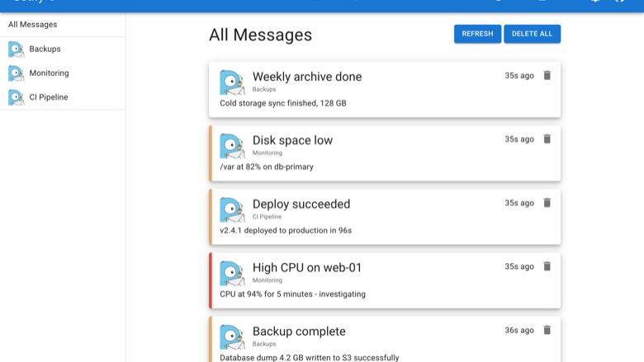Select Monitoring application in sidebar
644x362 pixels.
[63, 73]
